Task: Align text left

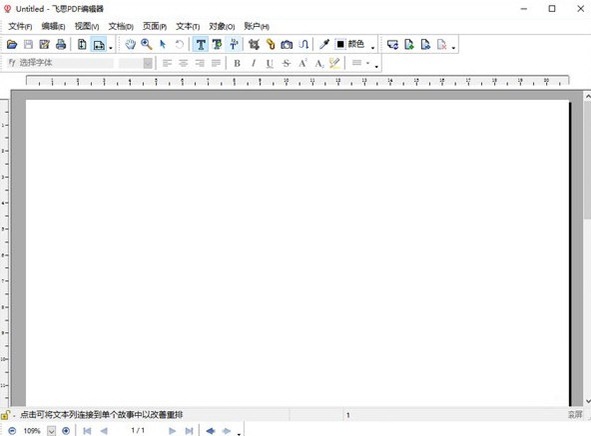Action: point(167,63)
